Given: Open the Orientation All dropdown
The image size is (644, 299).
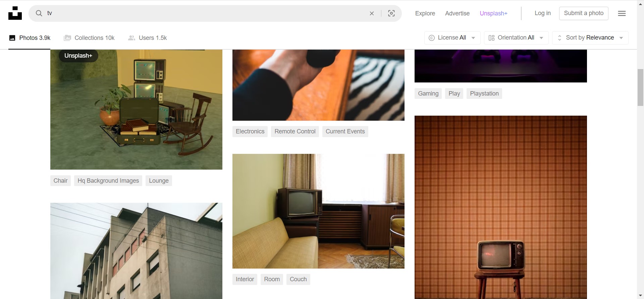Looking at the screenshot, I should click(516, 38).
